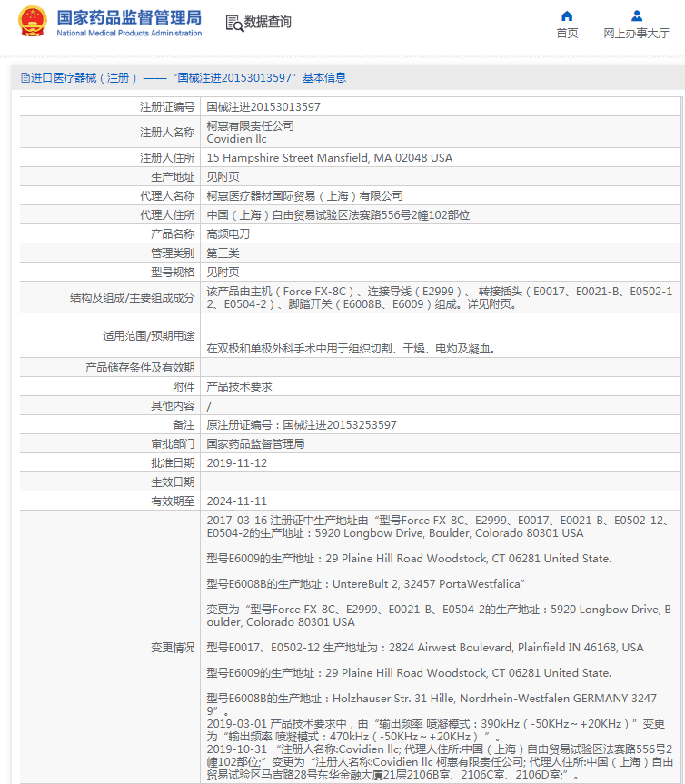This screenshot has width=685, height=784.
Task: Click the NMPA national emblem logo
Action: pyautogui.click(x=33, y=22)
